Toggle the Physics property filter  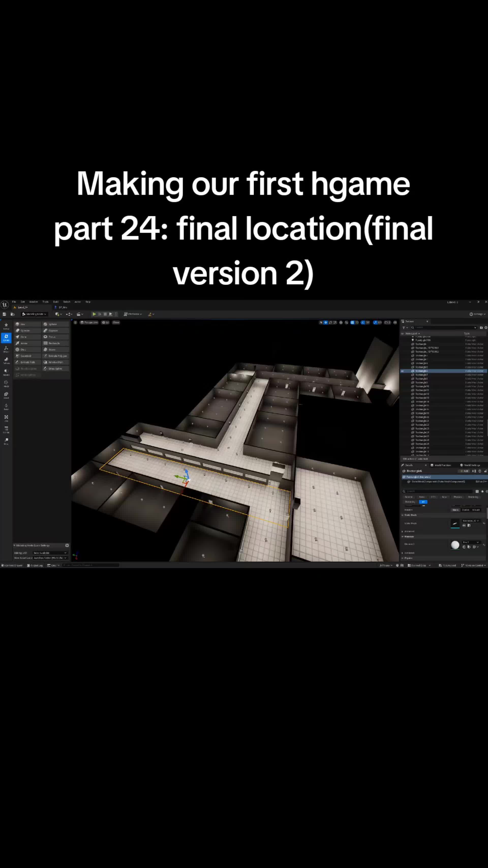[458, 497]
